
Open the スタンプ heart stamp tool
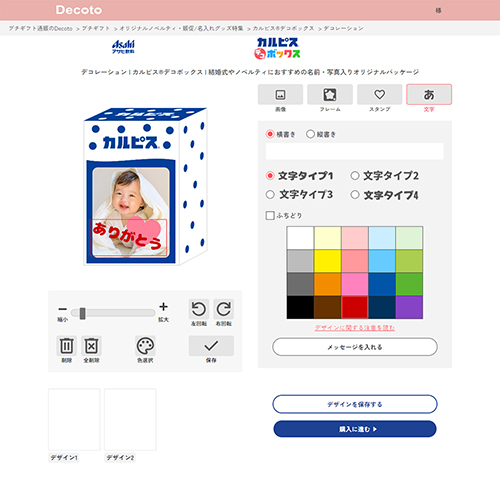[x=379, y=94]
